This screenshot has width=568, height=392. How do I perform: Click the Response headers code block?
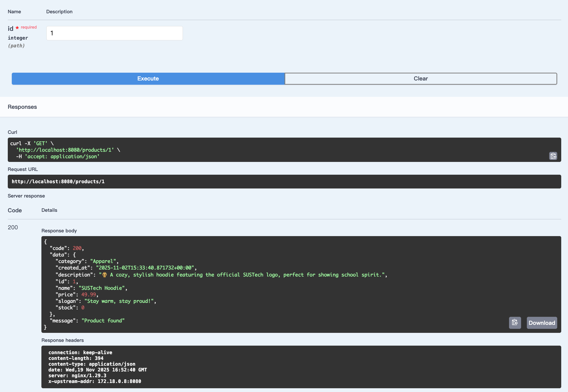pyautogui.click(x=301, y=367)
